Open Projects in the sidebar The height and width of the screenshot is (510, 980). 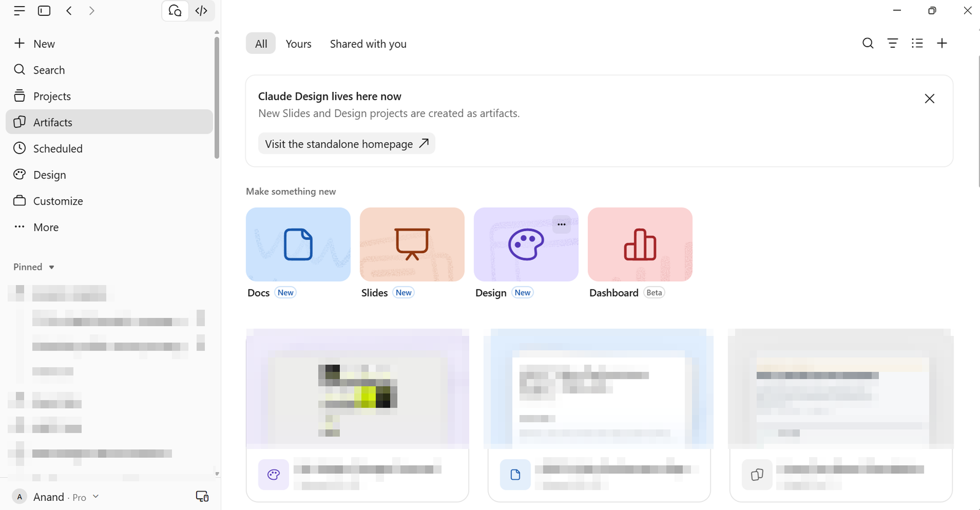(x=110, y=96)
